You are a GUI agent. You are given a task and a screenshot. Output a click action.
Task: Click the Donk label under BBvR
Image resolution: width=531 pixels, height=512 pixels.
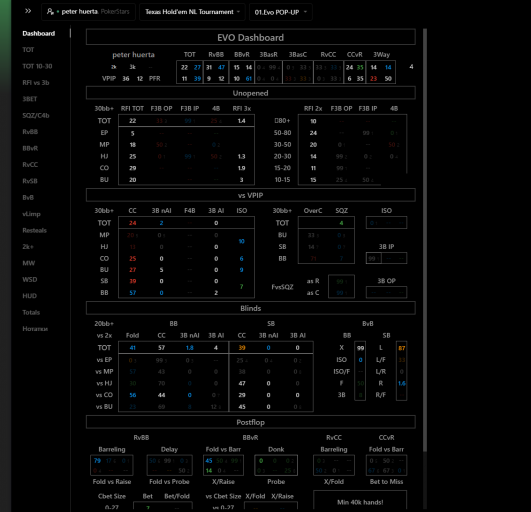276,449
